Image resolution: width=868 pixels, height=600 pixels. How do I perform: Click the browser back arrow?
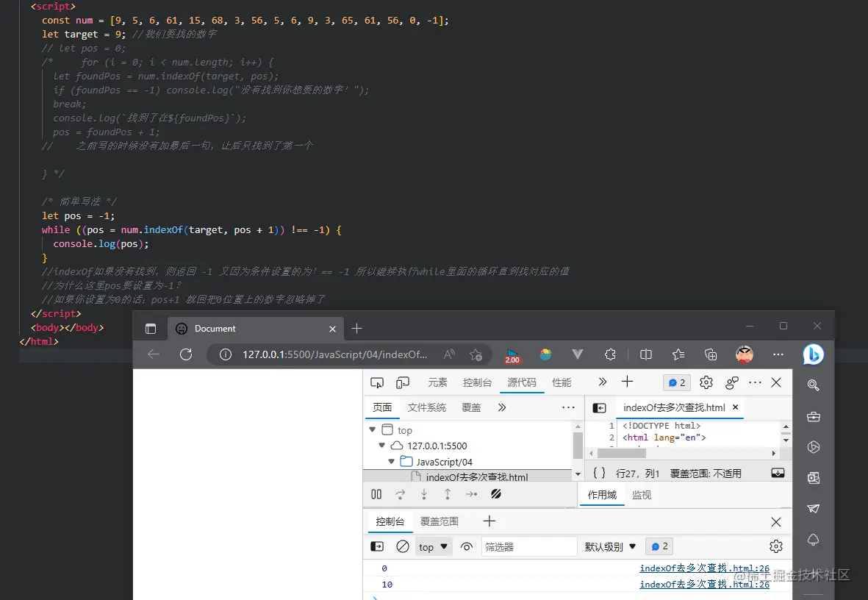point(154,354)
